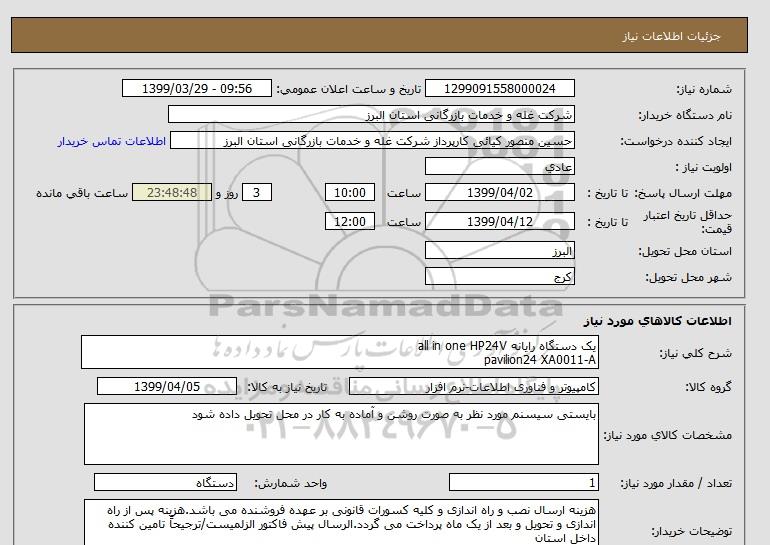This screenshot has height=545, width=770.
Task: Click the label 'شهر محل تحویل:'
Action: 688,277
